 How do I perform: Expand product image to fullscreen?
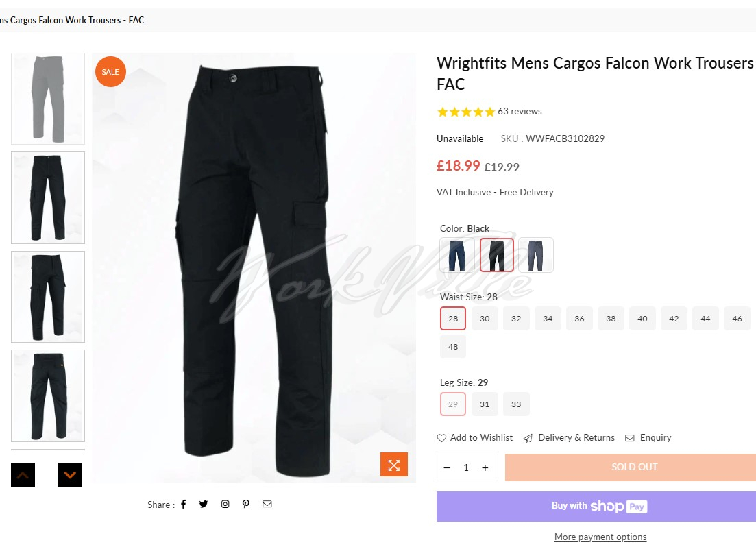(x=394, y=465)
